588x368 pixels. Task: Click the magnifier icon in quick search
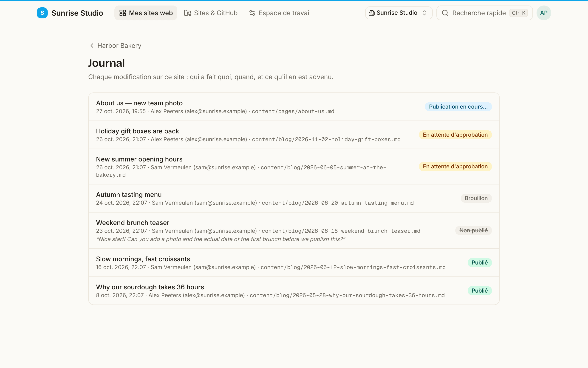point(445,13)
